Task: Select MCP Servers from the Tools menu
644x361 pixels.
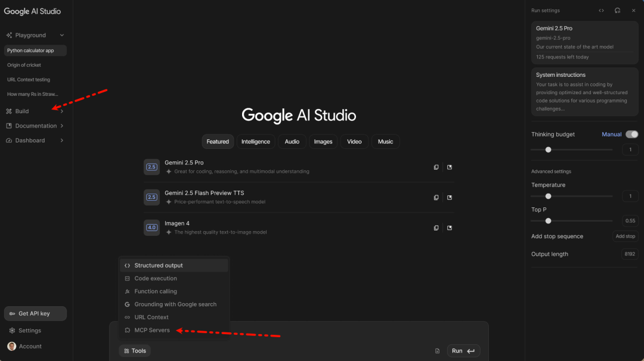Action: point(151,330)
